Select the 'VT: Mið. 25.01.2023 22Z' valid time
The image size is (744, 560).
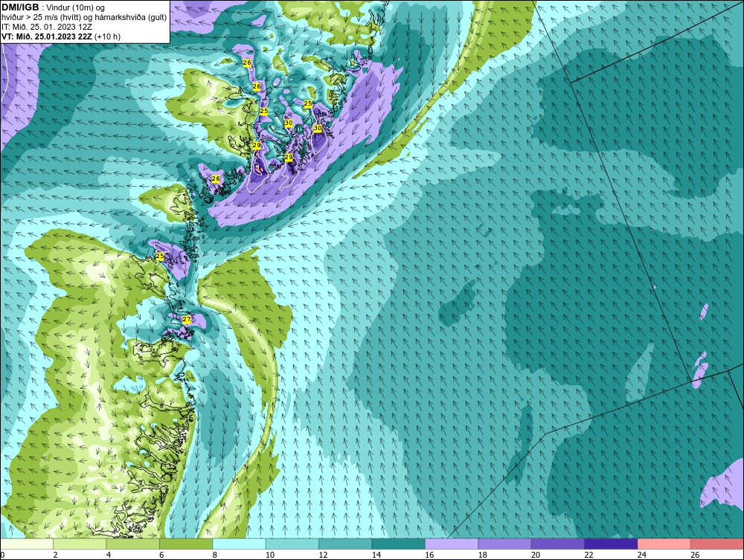(x=47, y=36)
